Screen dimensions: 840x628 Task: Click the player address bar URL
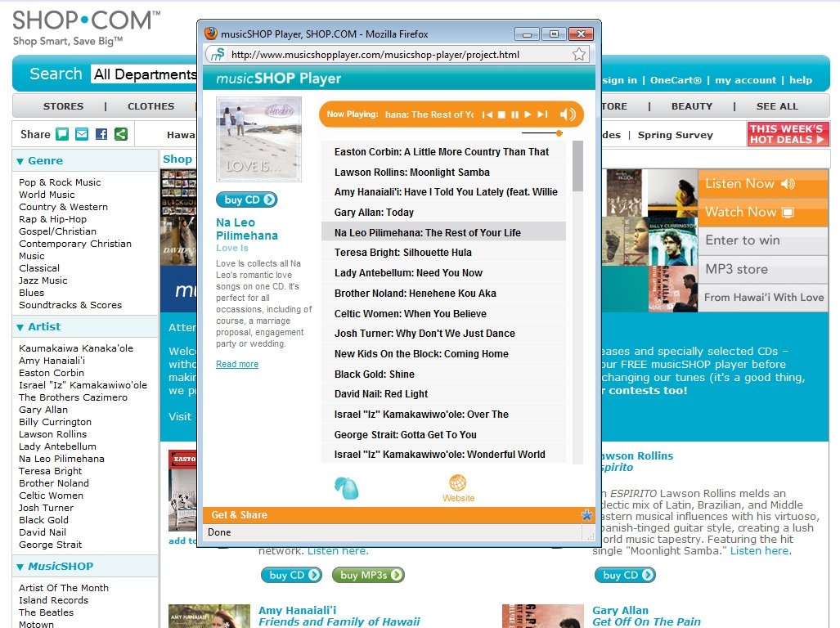(x=375, y=55)
